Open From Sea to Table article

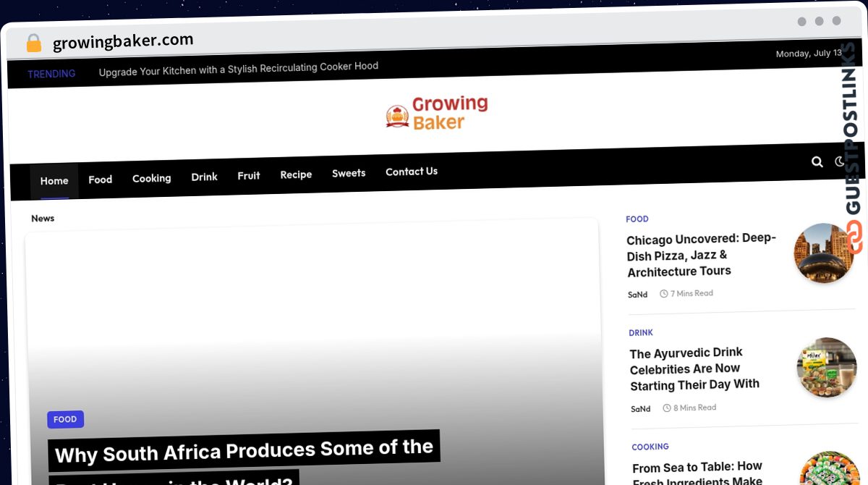(x=698, y=473)
